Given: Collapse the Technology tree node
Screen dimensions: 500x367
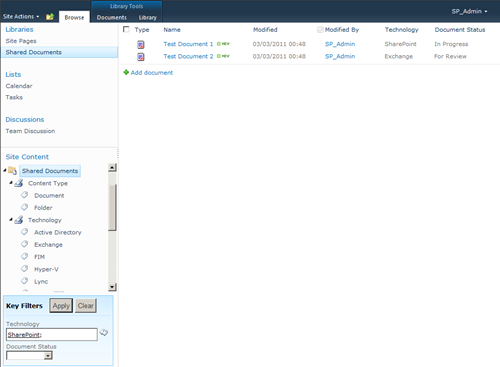Looking at the screenshot, I should click(x=11, y=219).
